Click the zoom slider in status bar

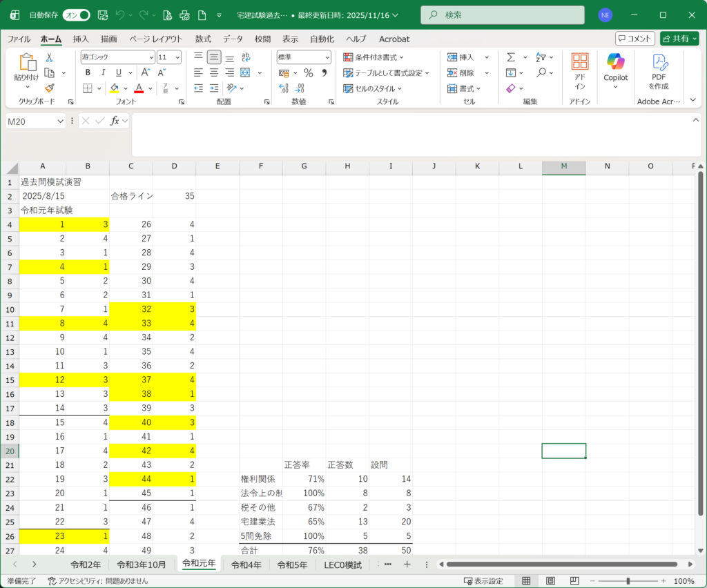click(x=628, y=581)
